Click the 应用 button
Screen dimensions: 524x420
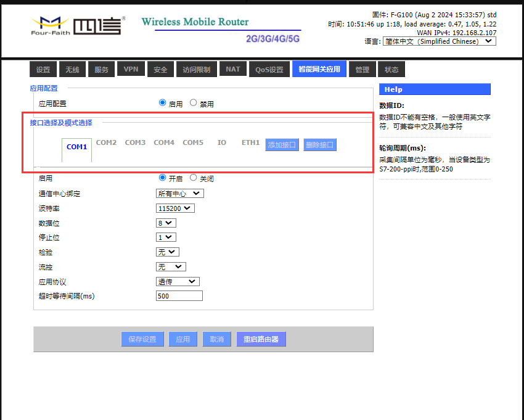click(x=183, y=339)
